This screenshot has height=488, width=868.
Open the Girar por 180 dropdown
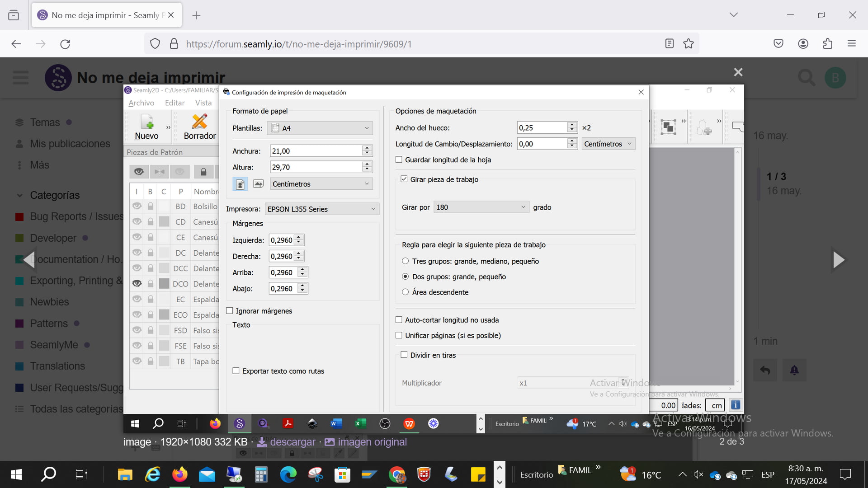pos(481,207)
